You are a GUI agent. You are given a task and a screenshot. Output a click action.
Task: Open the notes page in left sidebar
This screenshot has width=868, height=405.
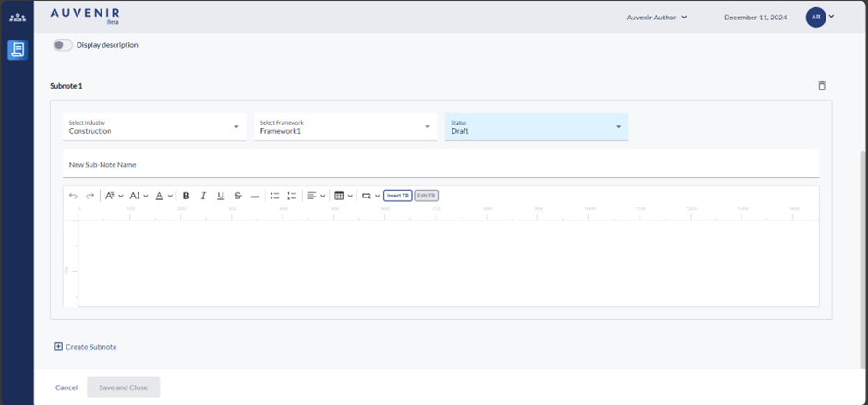pyautogui.click(x=18, y=50)
